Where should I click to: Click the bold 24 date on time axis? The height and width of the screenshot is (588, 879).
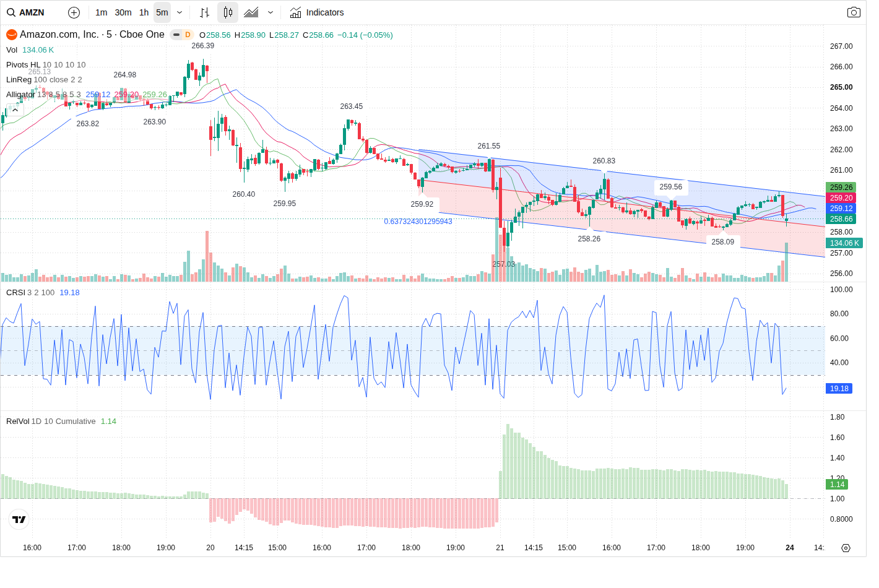pos(790,548)
